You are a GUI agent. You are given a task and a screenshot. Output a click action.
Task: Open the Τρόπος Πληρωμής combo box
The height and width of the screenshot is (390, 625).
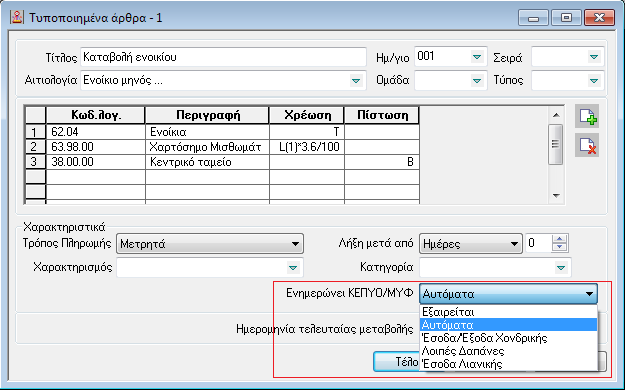[210, 244]
